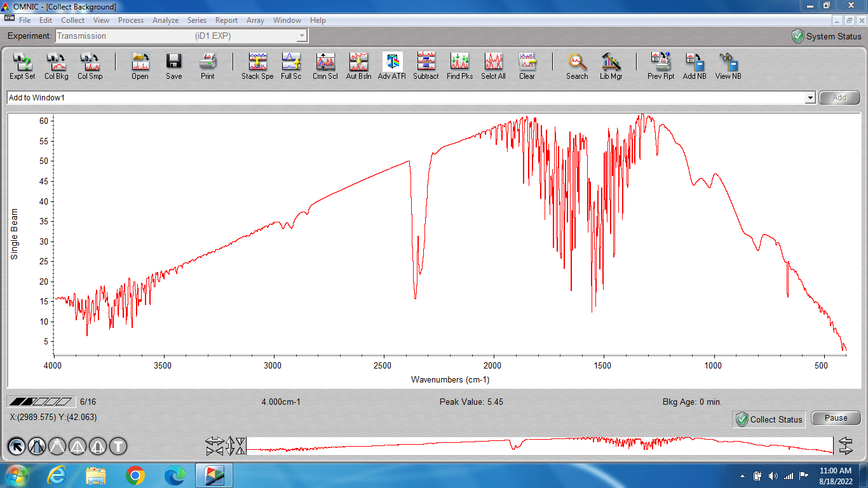Open Experiment Setup with Expt Set

(x=22, y=66)
